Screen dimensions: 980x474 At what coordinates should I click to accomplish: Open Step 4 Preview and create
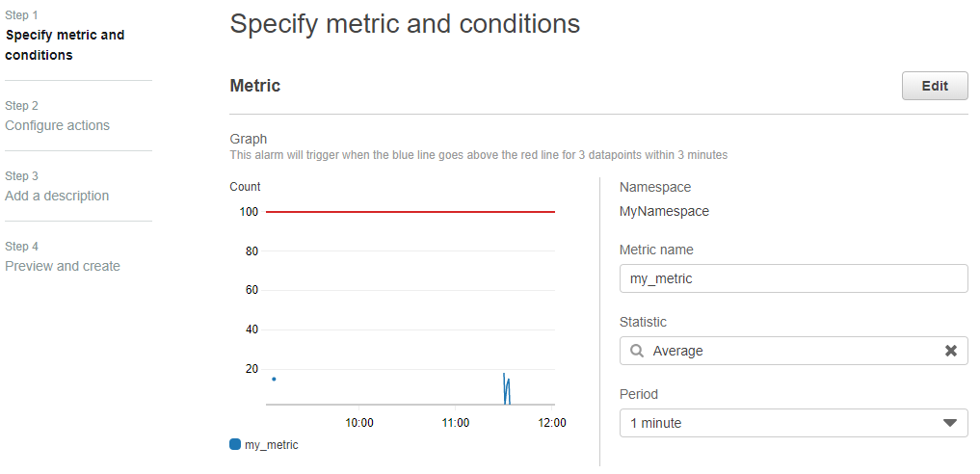pyautogui.click(x=63, y=266)
